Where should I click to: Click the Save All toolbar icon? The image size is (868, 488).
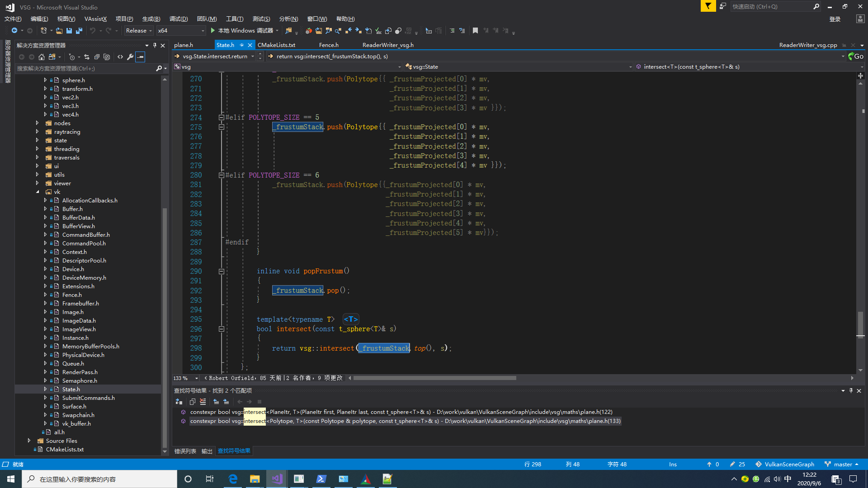pos(79,31)
